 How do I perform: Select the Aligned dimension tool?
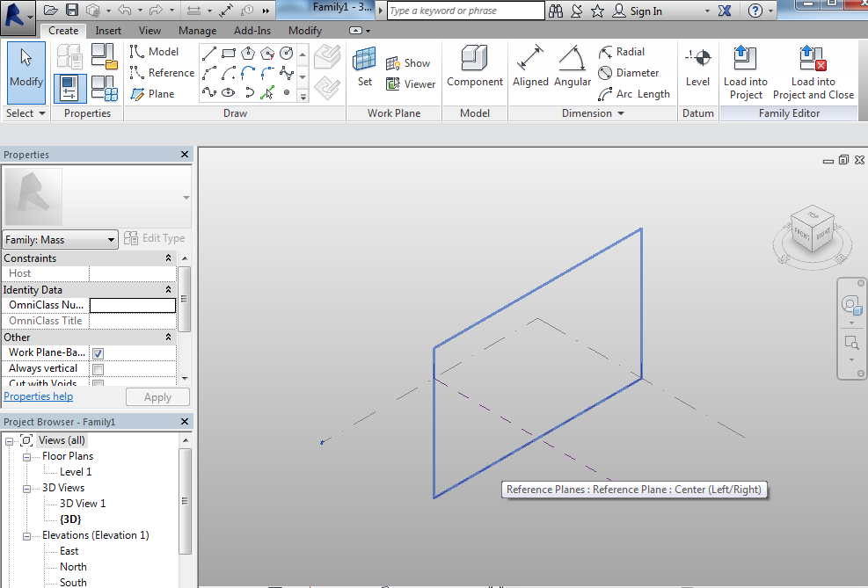tap(530, 67)
